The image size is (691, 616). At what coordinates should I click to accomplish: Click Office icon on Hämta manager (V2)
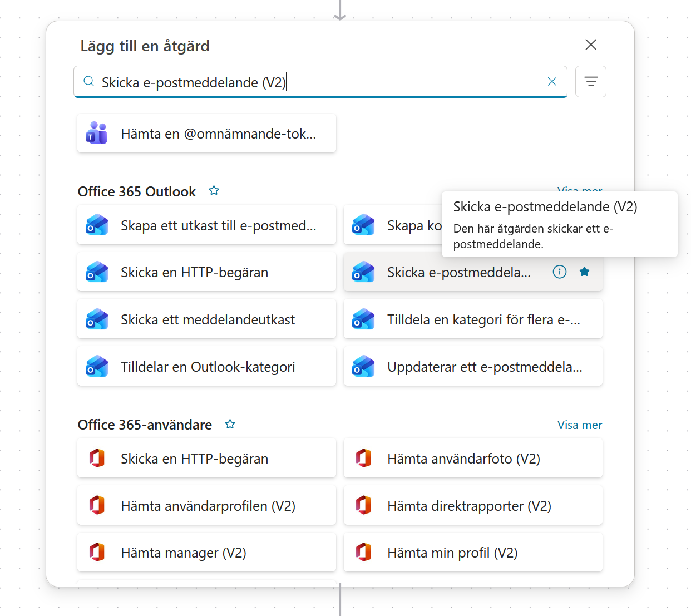[97, 553]
